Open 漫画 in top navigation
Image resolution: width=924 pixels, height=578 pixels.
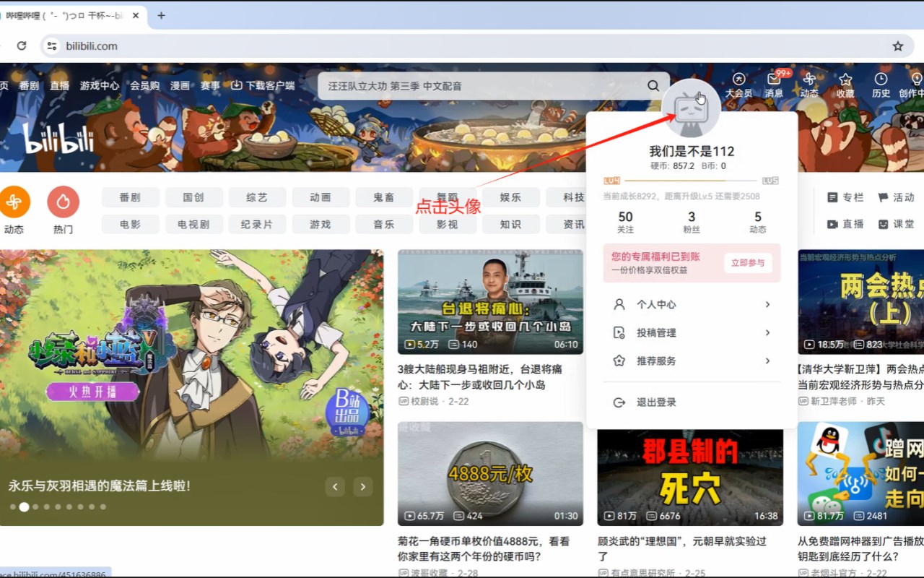[180, 85]
